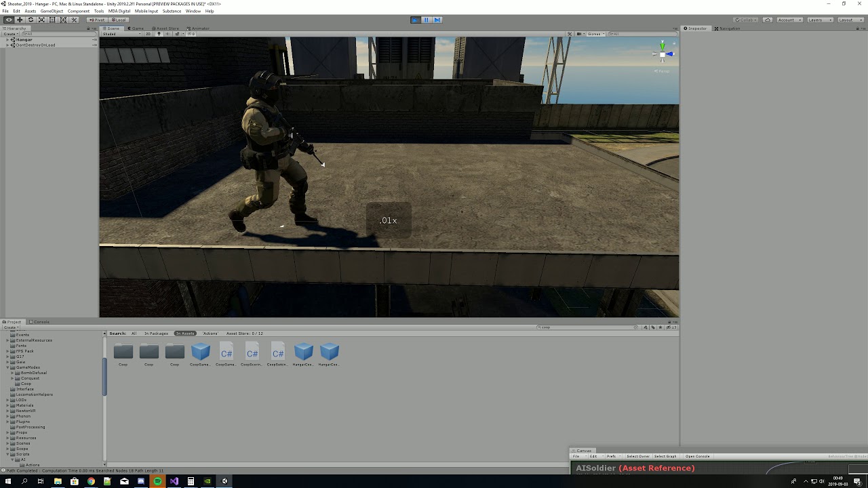Switch to the Asset Store tab
Screen dimensions: 868x488
(167, 28)
